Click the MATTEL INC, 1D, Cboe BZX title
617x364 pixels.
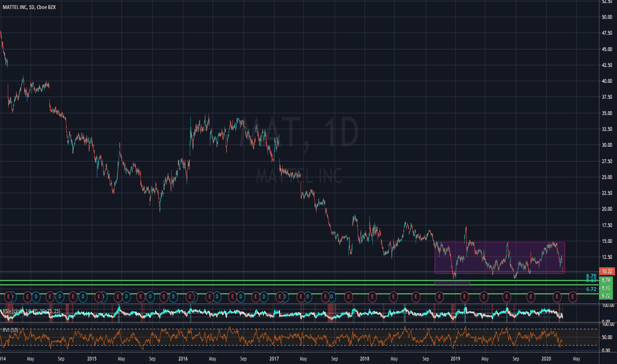pos(29,7)
